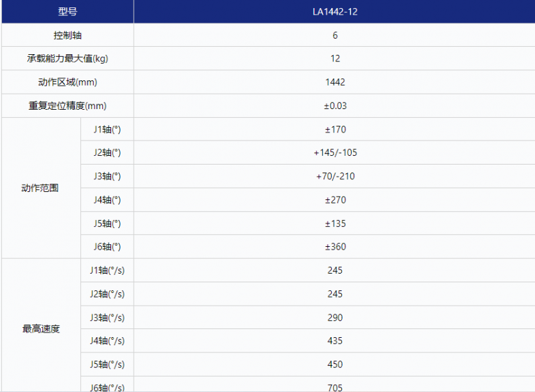Select the 450 J5 speed value
The width and height of the screenshot is (535, 392).
[x=335, y=365]
